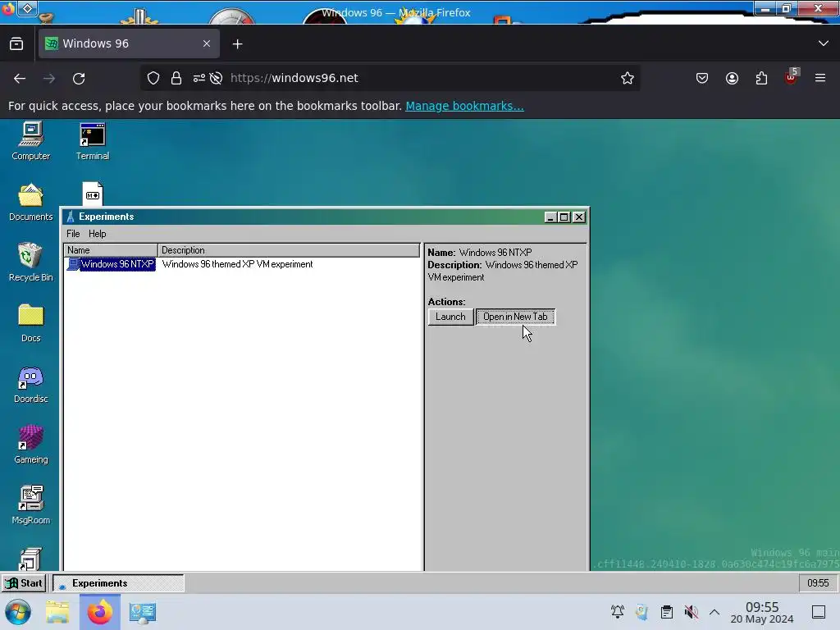Open site permissions icon in address bar

199,78
